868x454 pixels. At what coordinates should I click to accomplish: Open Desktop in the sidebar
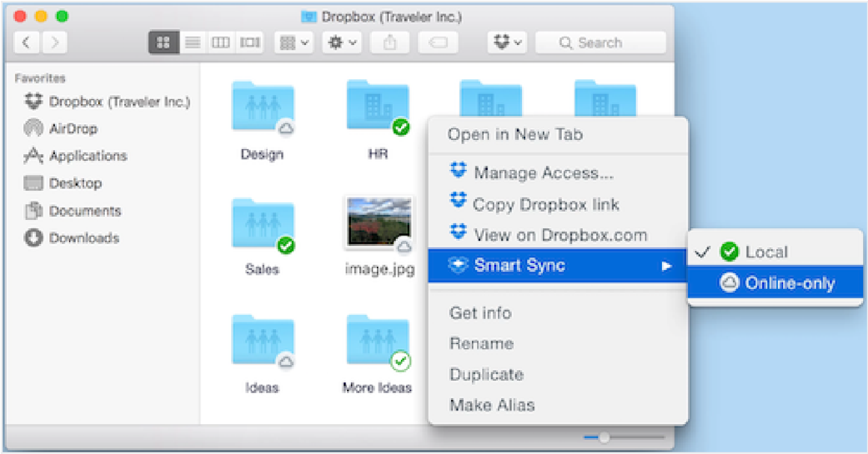(x=63, y=183)
